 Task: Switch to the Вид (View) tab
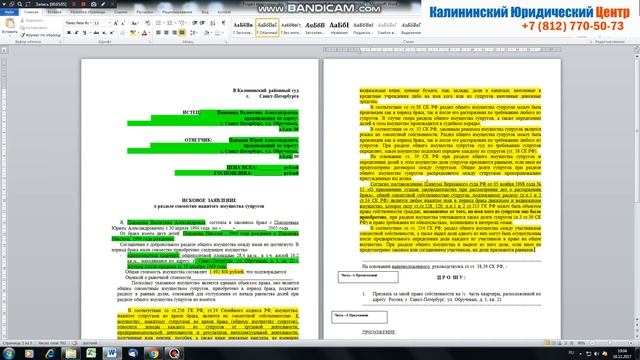tap(205, 12)
